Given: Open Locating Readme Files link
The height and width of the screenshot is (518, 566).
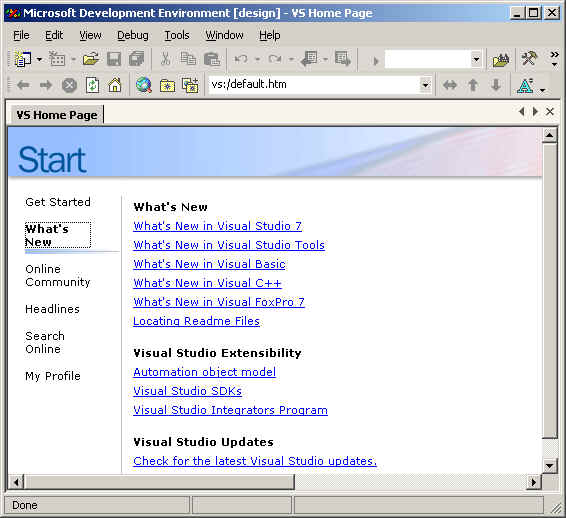Looking at the screenshot, I should click(x=196, y=321).
